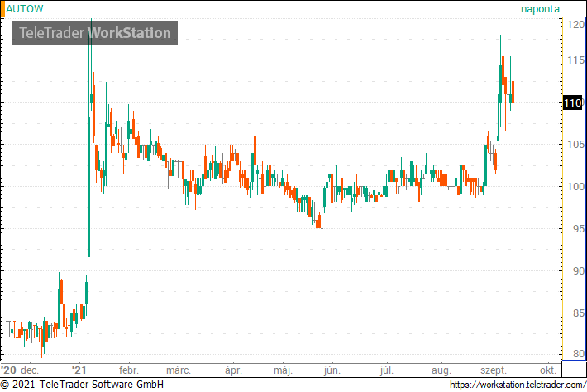Click the 80 price axis label
Image resolution: width=587 pixels, height=392 pixels.
[579, 353]
